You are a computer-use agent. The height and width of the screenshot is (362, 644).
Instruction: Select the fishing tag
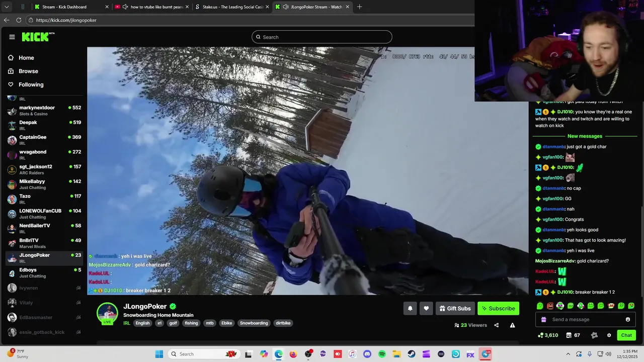[191, 323]
